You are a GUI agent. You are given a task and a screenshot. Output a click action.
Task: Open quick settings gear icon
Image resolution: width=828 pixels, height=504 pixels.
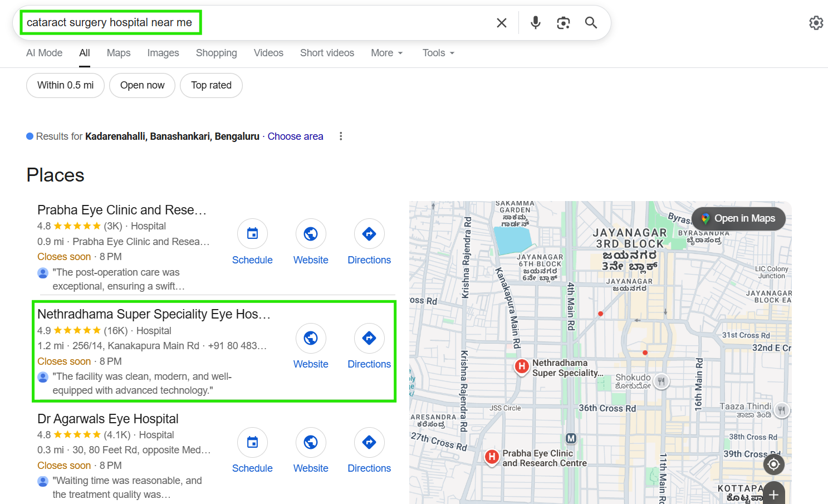[x=816, y=23]
